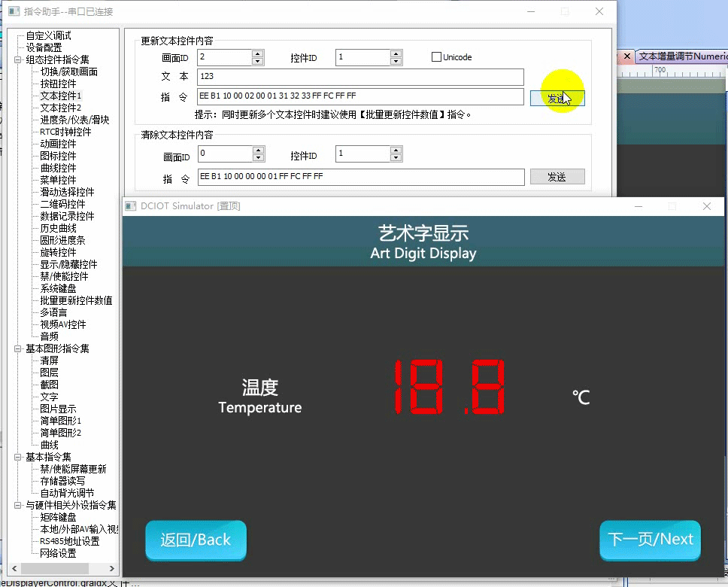Select 曲线控件 tree item
728x587 pixels.
coord(58,168)
